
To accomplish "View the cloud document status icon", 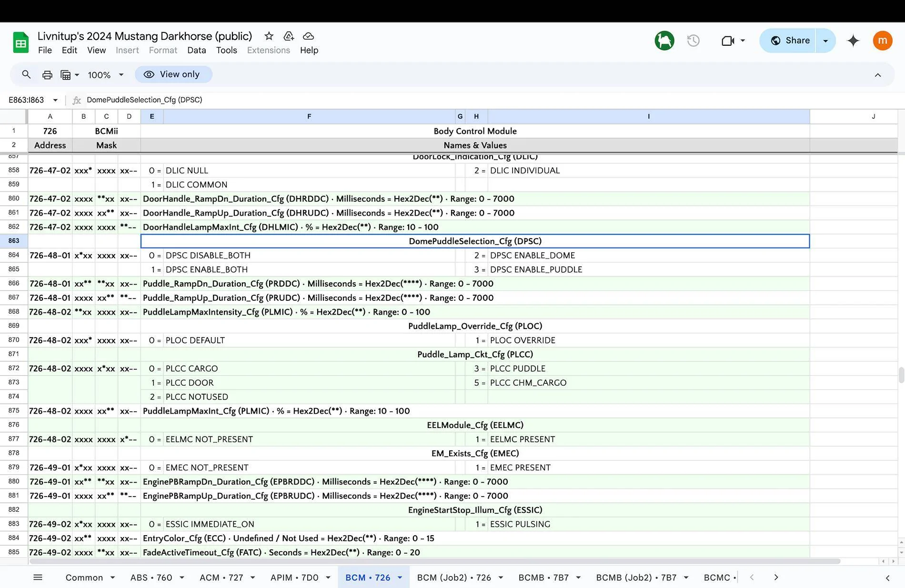I will [309, 36].
